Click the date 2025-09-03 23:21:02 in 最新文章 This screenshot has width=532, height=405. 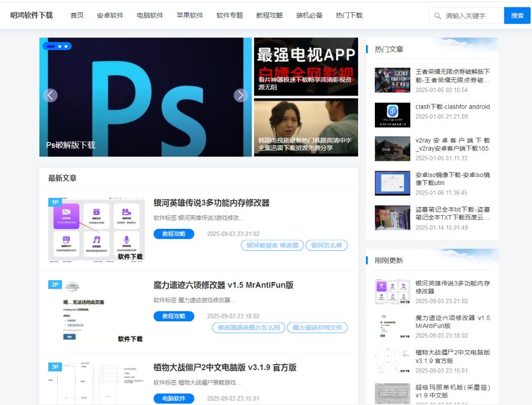[x=233, y=234]
